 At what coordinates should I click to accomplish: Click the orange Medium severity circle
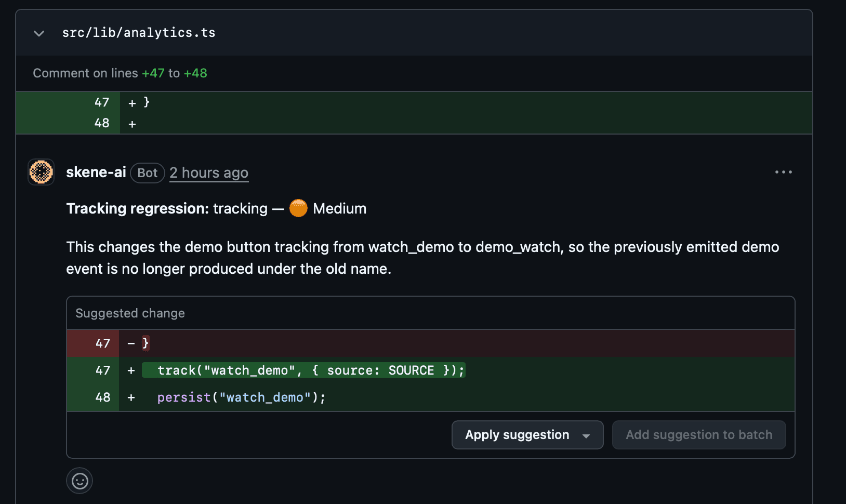pos(298,208)
